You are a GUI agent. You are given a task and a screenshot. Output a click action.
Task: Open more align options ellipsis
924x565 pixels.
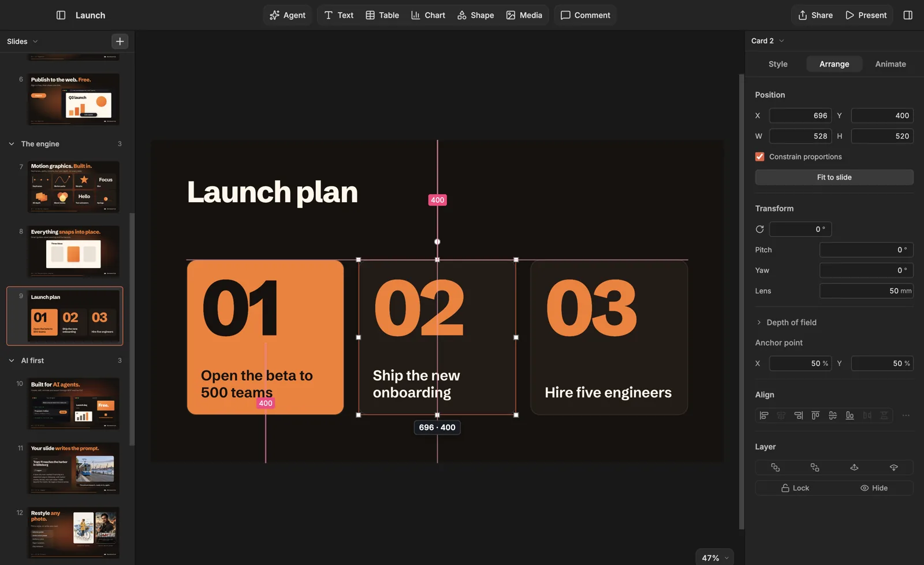click(x=906, y=415)
